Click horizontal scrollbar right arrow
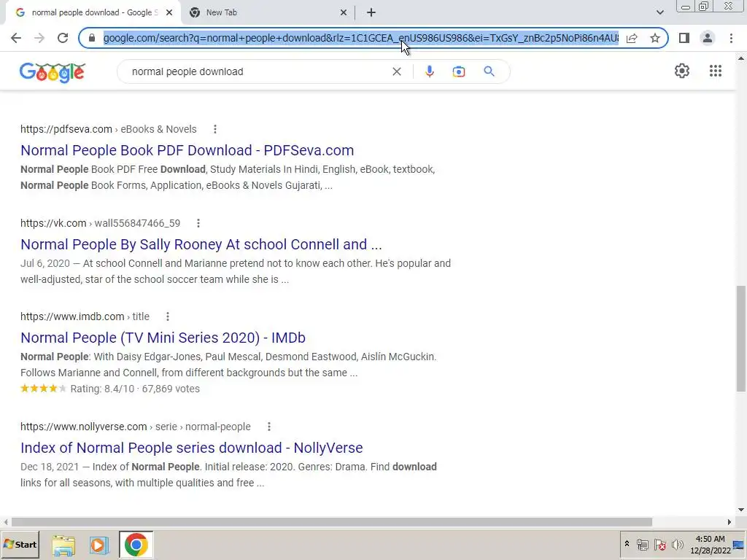Image resolution: width=747 pixels, height=560 pixels. tap(729, 522)
